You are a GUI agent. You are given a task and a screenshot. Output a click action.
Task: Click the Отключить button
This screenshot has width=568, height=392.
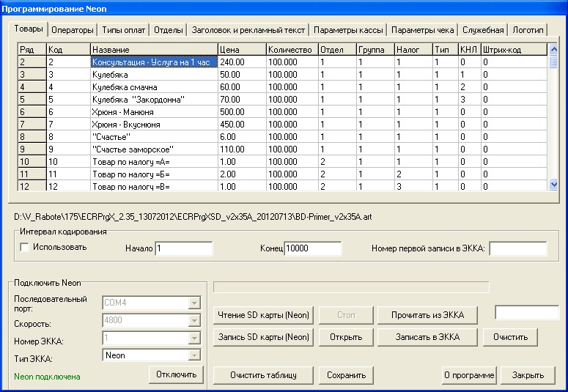click(176, 374)
